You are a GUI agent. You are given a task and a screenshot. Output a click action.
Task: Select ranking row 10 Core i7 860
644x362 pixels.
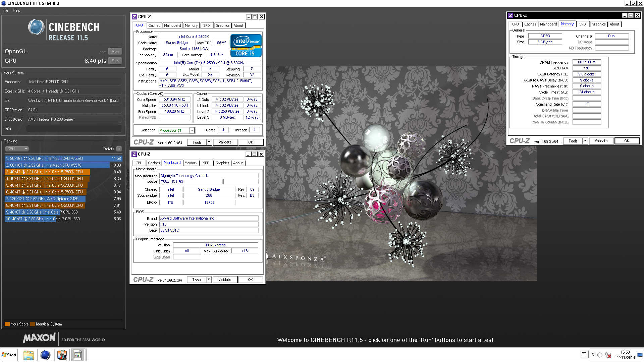point(63,219)
